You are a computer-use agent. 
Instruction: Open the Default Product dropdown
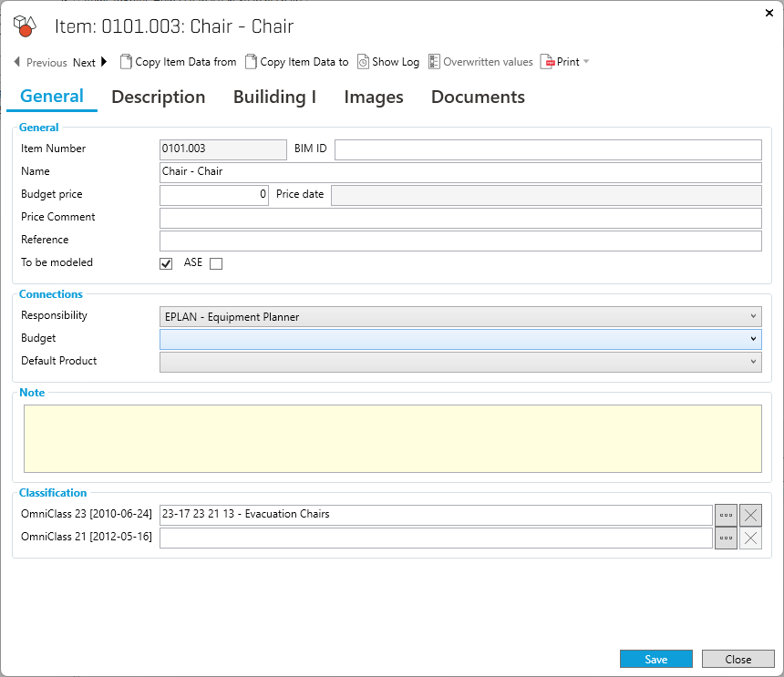[753, 362]
